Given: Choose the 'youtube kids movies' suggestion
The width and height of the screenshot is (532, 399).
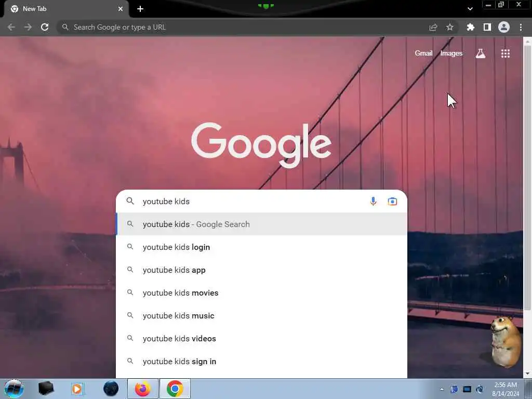Looking at the screenshot, I should click(x=261, y=293).
